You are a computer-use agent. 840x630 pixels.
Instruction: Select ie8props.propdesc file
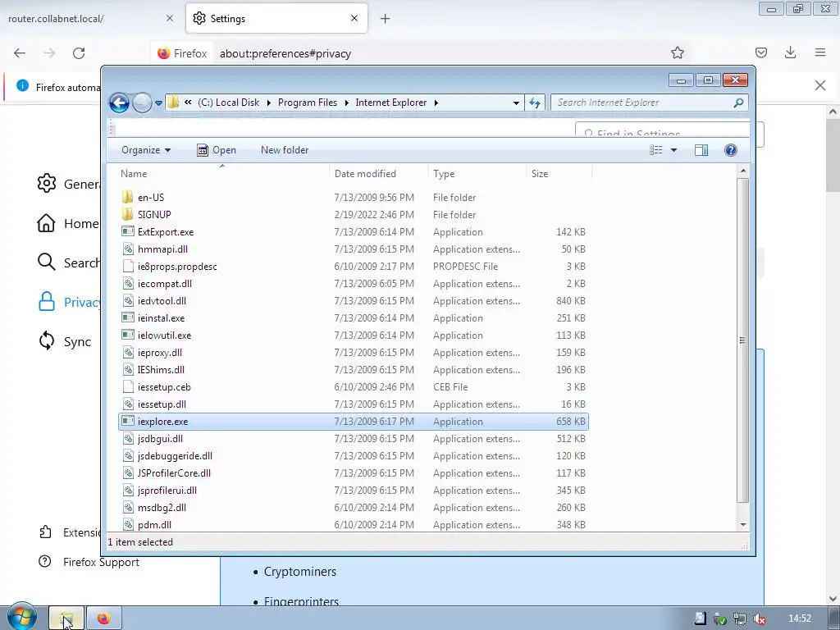[x=354, y=267]
